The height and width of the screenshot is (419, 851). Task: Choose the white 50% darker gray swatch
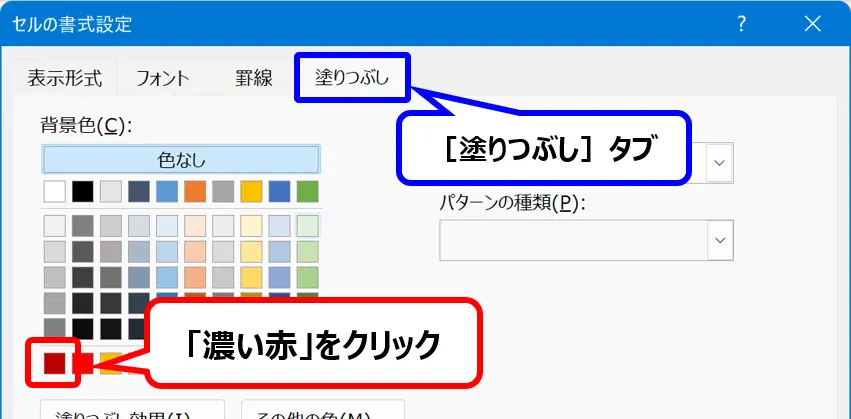tap(54, 328)
